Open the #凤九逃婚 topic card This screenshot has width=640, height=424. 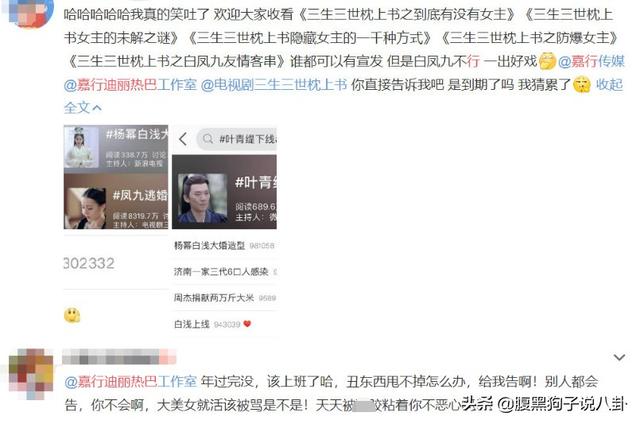tap(116, 202)
